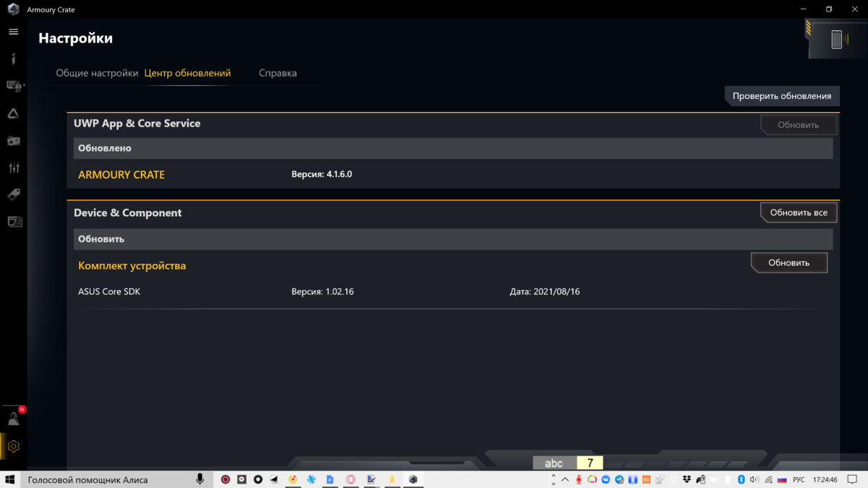Click Device & Component header
The image size is (868, 488).
(127, 213)
